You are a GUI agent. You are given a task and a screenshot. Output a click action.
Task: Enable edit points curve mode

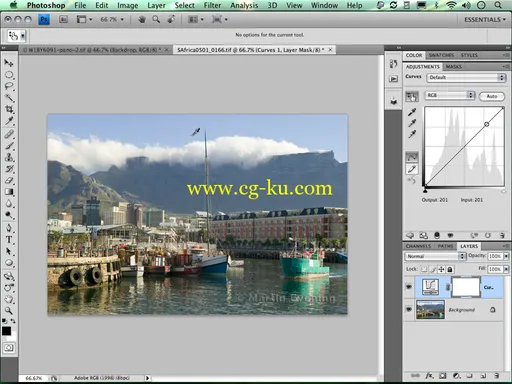[412, 157]
